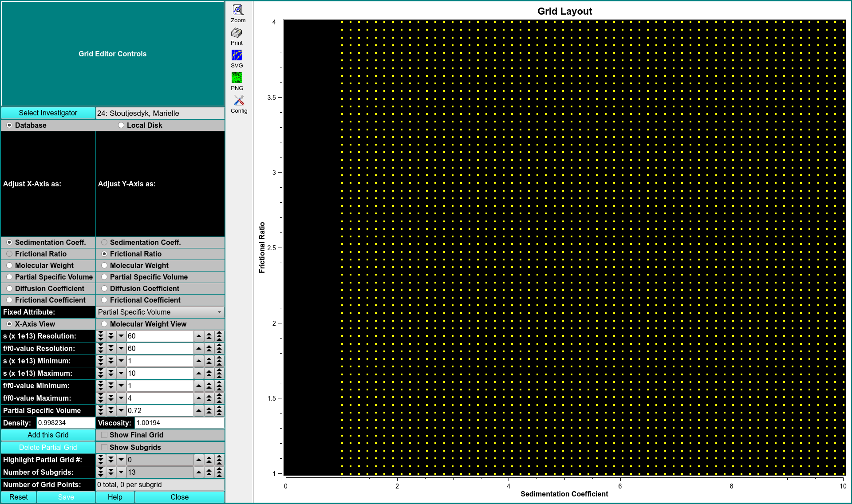Triple-up arrow for s Resolution
The height and width of the screenshot is (504, 852).
pyautogui.click(x=219, y=336)
